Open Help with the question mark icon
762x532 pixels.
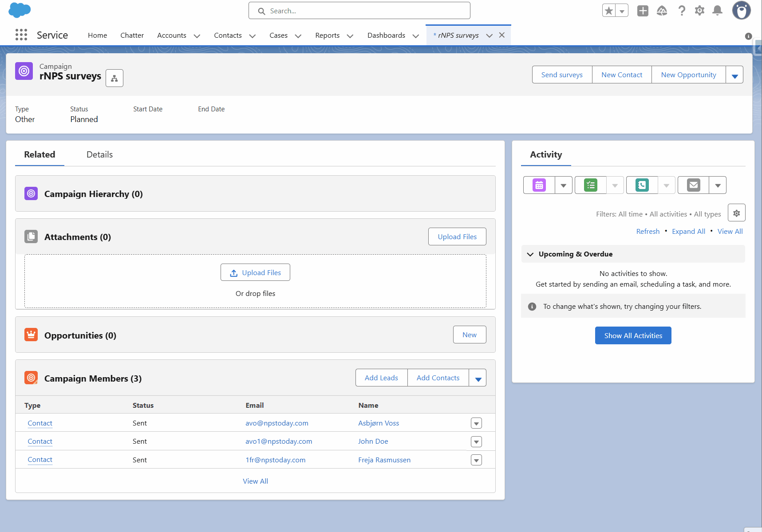pos(682,10)
